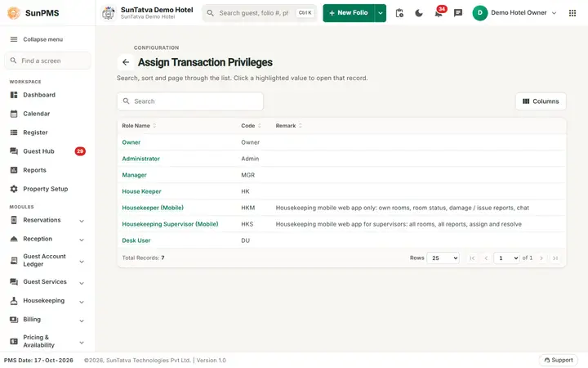Click the Ctrl K shortcut badge
This screenshot has width=588, height=368.
click(x=305, y=13)
